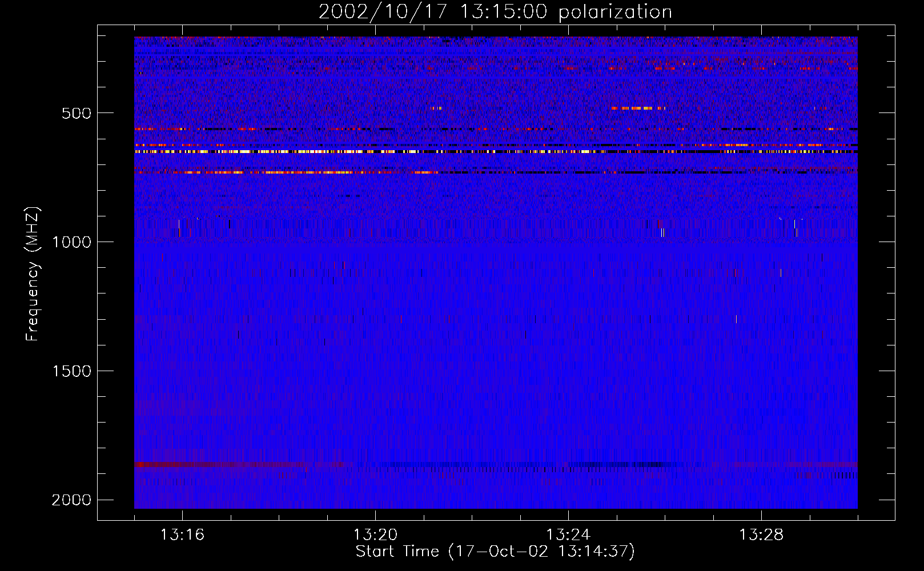Click the 500 frequency tick label
This screenshot has height=571, width=924.
(x=77, y=113)
